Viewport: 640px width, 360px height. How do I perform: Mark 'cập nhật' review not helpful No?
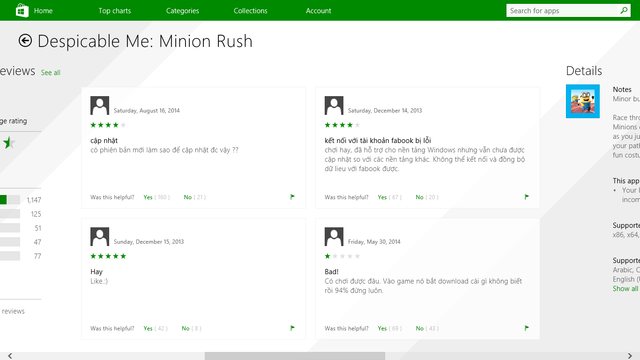pyautogui.click(x=188, y=197)
